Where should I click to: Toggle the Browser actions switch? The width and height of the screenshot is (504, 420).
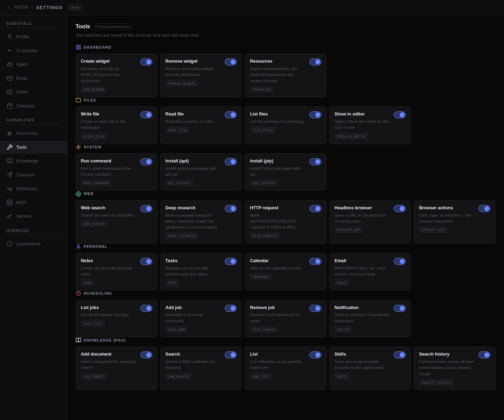484,209
